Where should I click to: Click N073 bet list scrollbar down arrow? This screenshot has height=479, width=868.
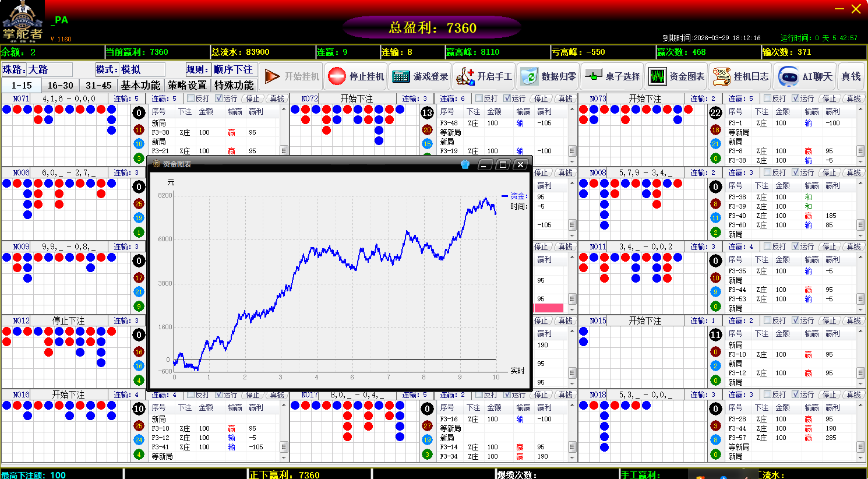click(860, 161)
